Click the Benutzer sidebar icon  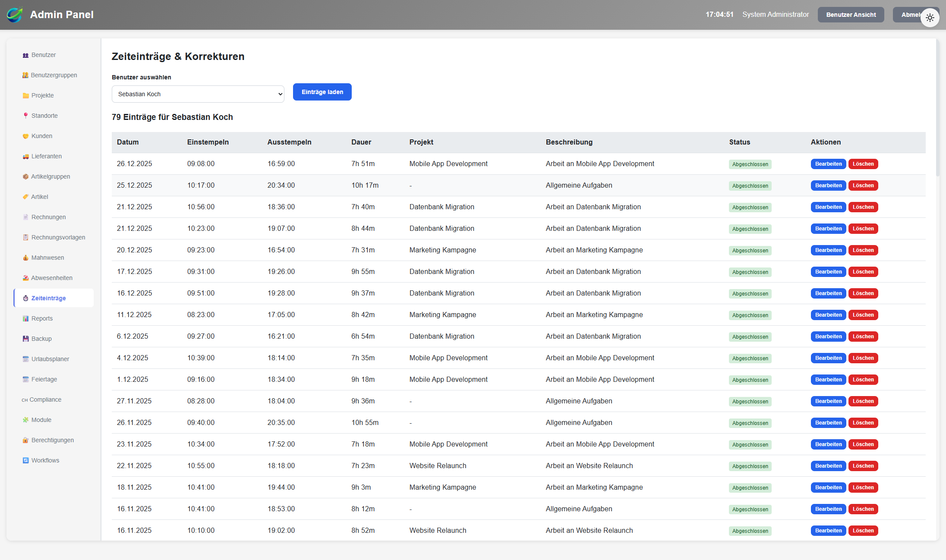pyautogui.click(x=25, y=55)
